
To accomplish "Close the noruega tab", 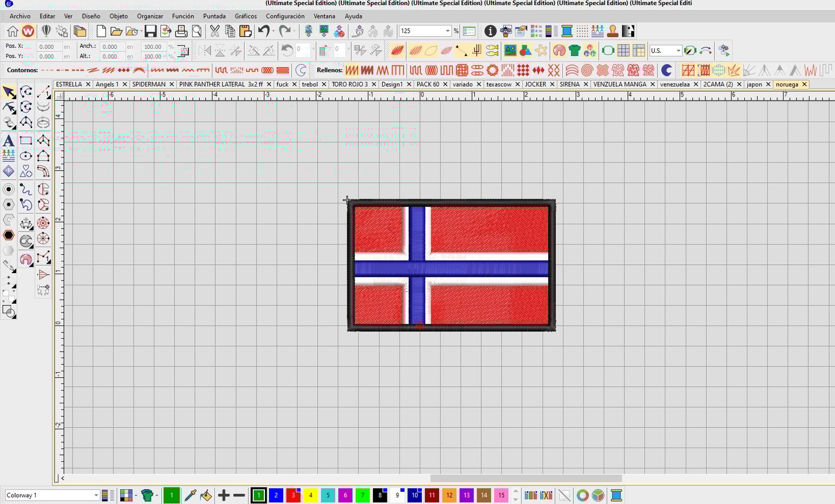I will (x=804, y=85).
